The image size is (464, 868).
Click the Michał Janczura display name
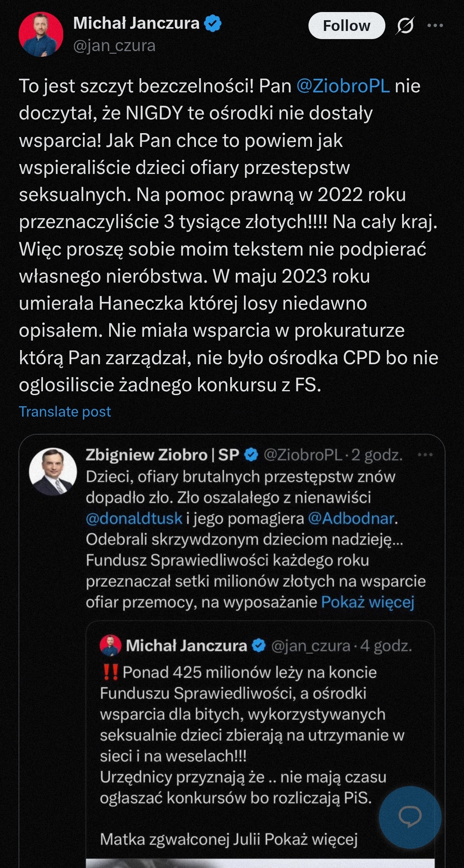coord(136,23)
